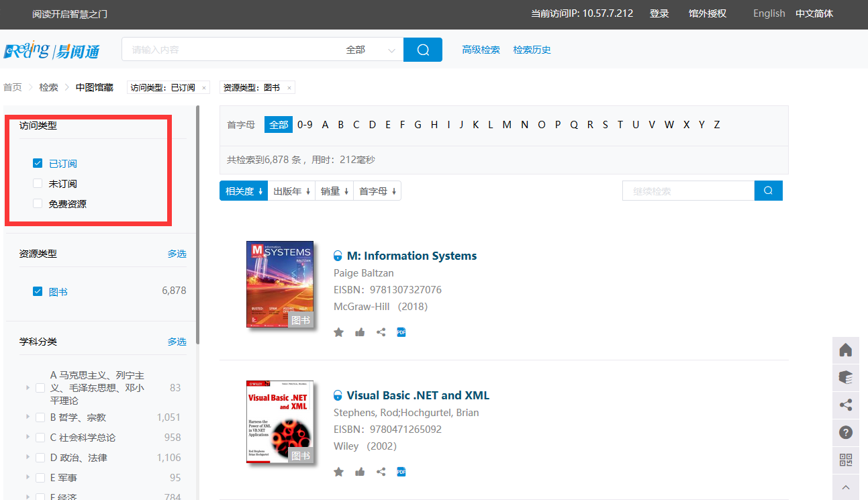Image resolution: width=868 pixels, height=500 pixels.
Task: Enable the 免费资源 checkbox
Action: click(38, 204)
